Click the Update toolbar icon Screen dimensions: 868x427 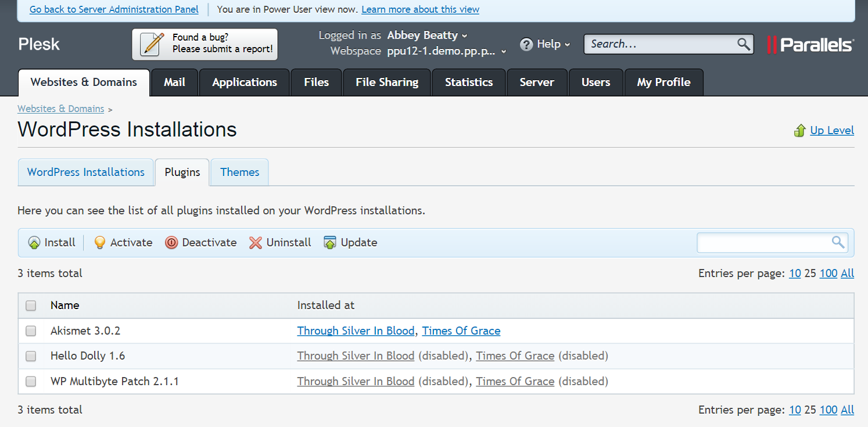click(330, 243)
